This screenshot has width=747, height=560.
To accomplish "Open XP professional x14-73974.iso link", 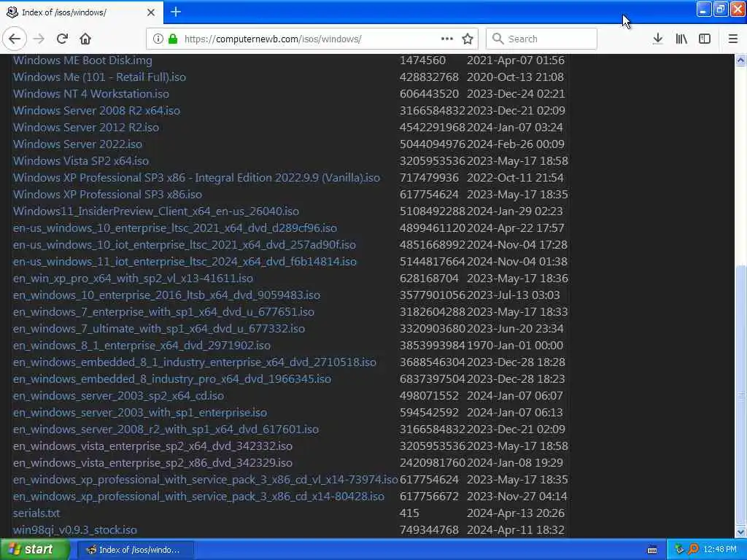I will [205, 480].
